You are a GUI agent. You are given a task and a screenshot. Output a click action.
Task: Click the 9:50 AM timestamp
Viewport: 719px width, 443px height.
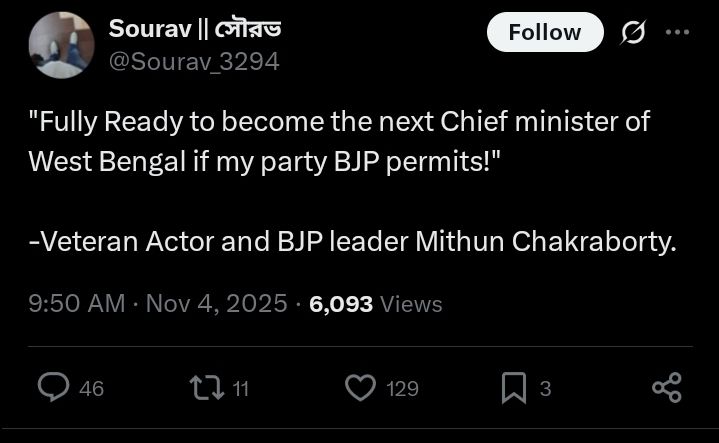(77, 303)
